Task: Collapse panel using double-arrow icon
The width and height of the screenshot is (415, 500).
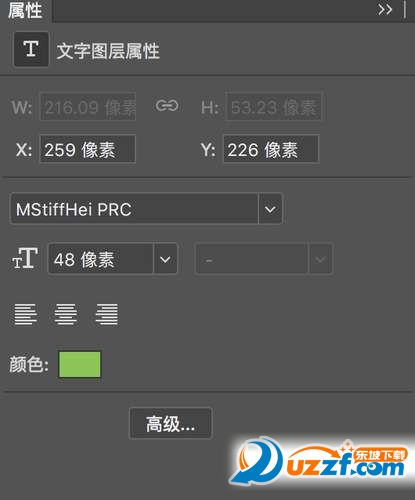Action: 385,10
